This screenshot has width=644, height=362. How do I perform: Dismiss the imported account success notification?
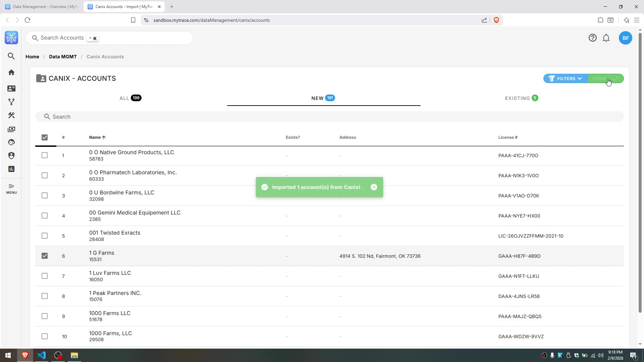[x=374, y=187]
